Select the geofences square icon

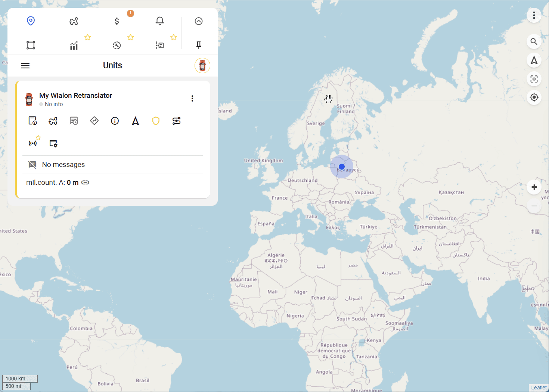click(x=31, y=45)
